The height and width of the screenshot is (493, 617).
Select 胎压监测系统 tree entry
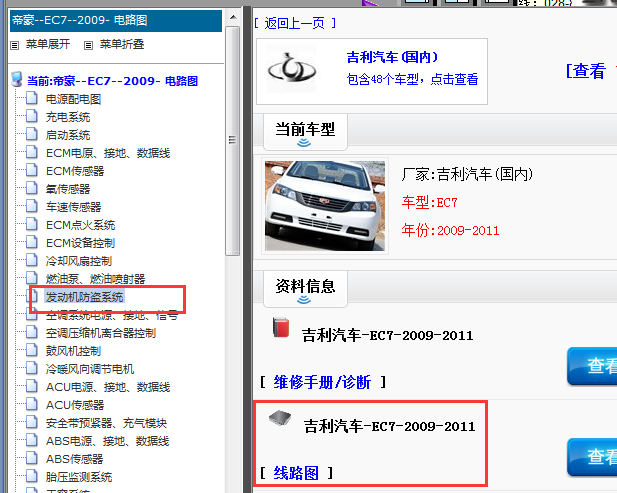79,477
